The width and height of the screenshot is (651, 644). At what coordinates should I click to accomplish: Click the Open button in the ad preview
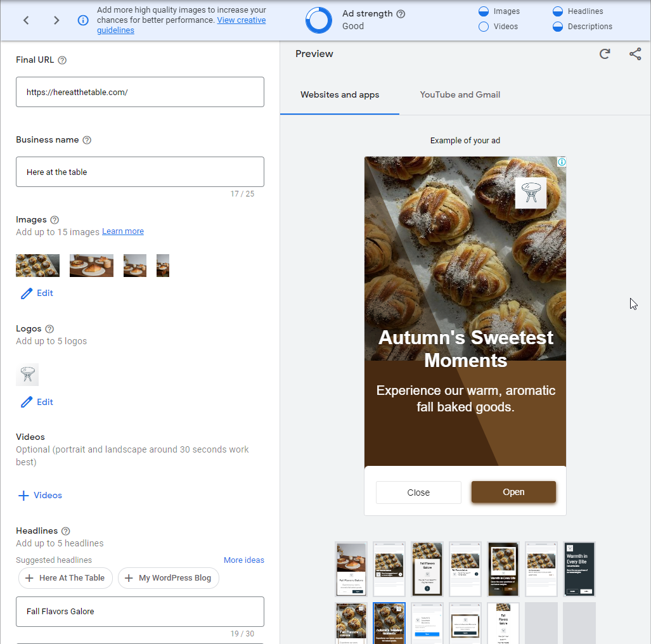(x=513, y=492)
